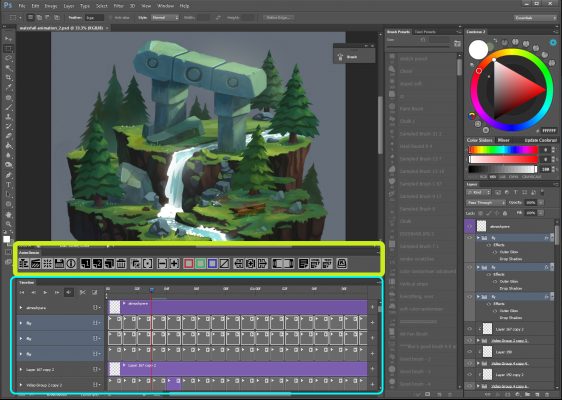Toggle visibility of Layer 350
The image size is (562, 400).
[470, 352]
